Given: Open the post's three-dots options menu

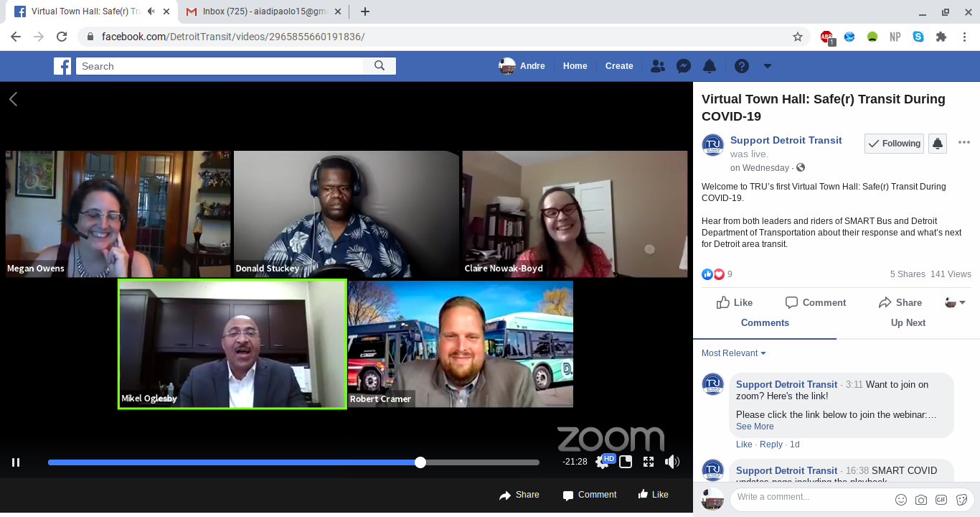Looking at the screenshot, I should pos(963,142).
